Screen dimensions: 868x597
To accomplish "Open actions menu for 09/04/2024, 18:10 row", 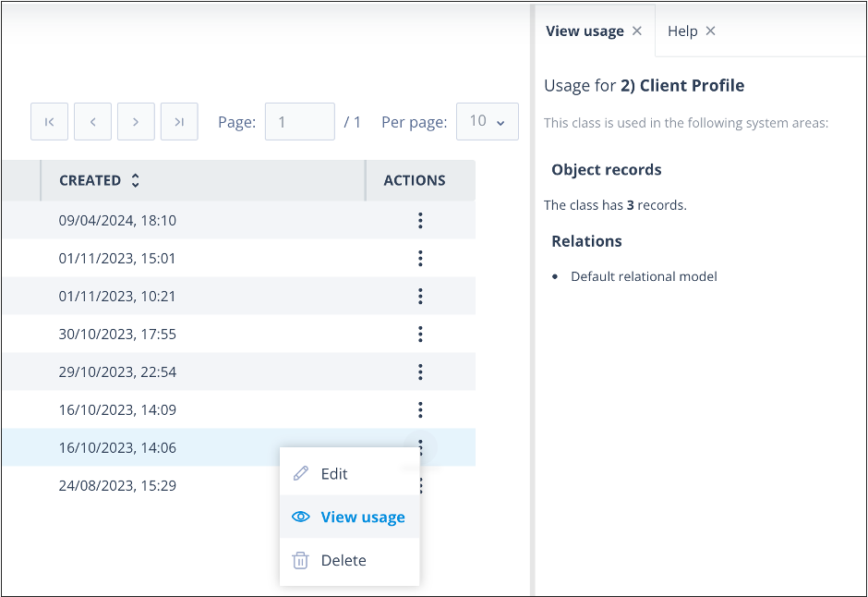I will [x=420, y=221].
